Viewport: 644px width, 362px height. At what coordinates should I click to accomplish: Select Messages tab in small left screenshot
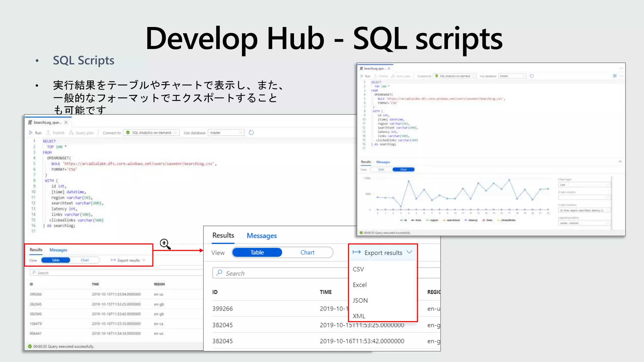pyautogui.click(x=58, y=250)
